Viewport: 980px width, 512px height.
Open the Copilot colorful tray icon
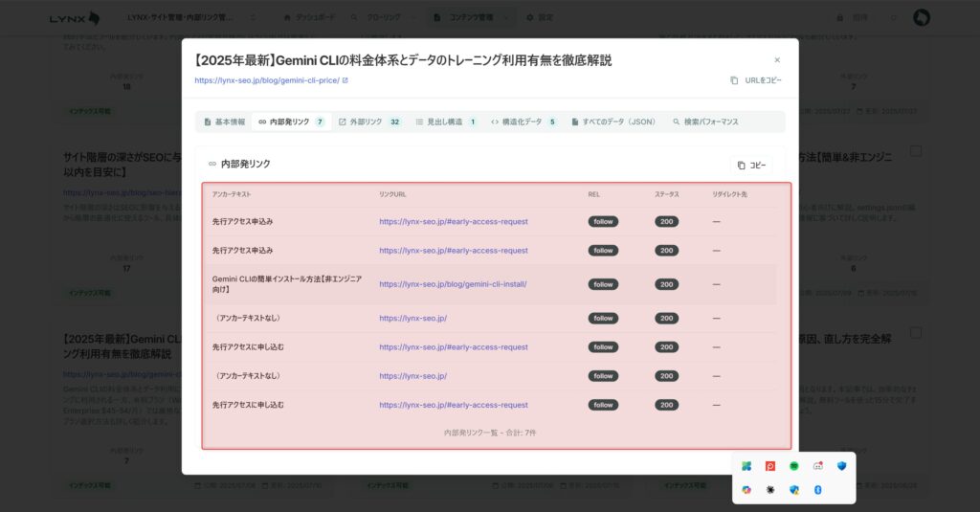[746, 489]
